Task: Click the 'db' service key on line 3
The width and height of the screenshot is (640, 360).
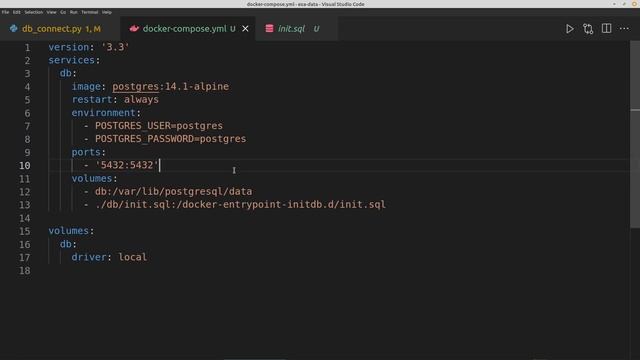Action: pos(65,73)
